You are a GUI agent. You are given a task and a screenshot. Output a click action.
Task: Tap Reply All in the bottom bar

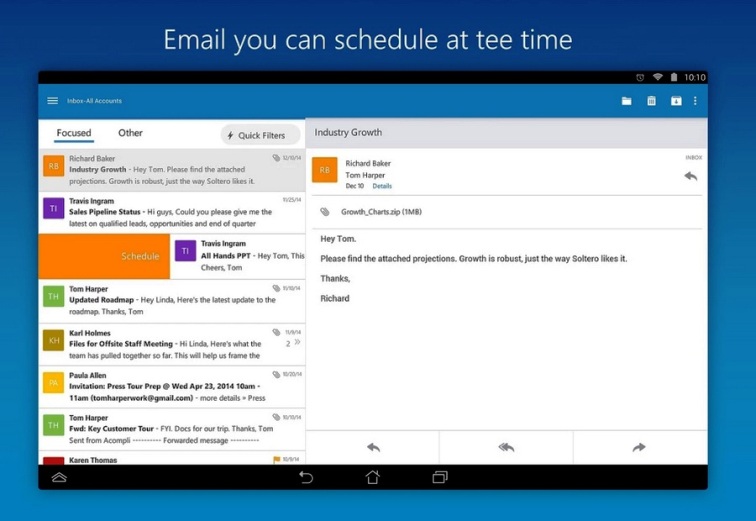506,447
